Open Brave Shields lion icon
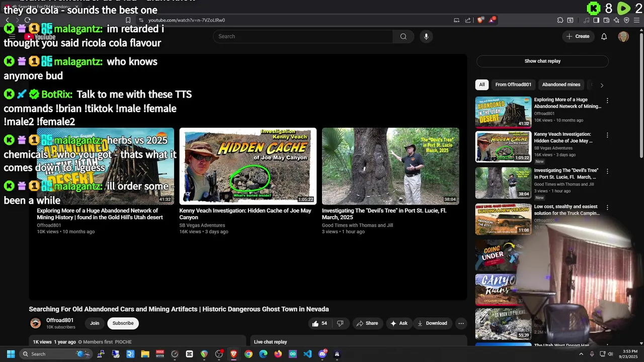Image resolution: width=644 pixels, height=362 pixels. [480, 20]
